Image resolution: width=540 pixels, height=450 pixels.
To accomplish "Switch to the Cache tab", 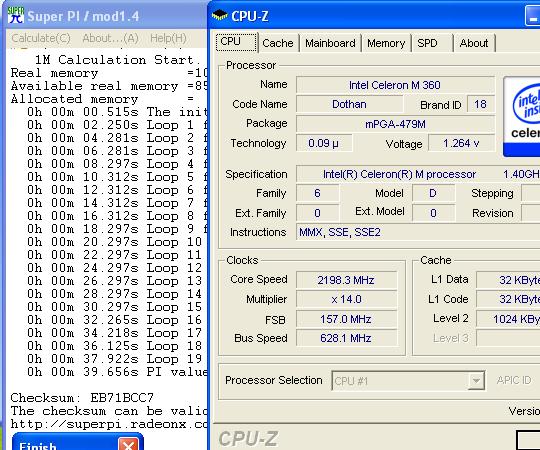I will click(278, 43).
